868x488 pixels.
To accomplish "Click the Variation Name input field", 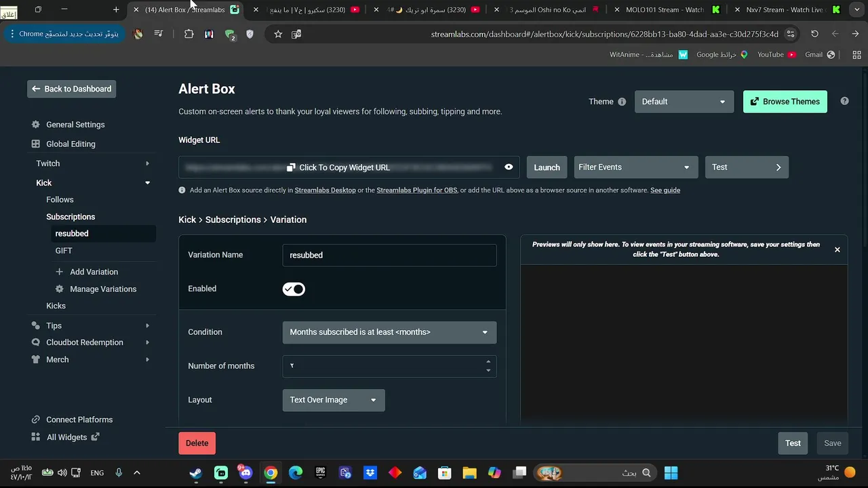I will point(389,255).
